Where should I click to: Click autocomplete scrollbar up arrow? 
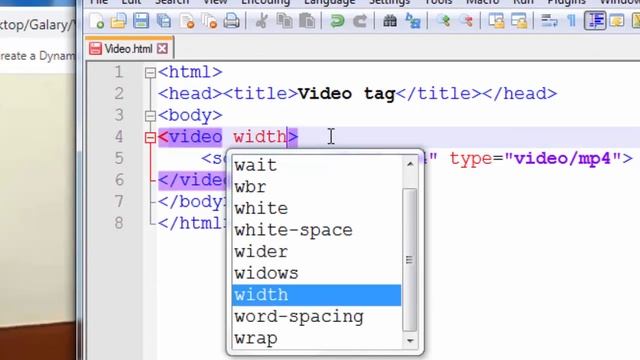click(410, 164)
